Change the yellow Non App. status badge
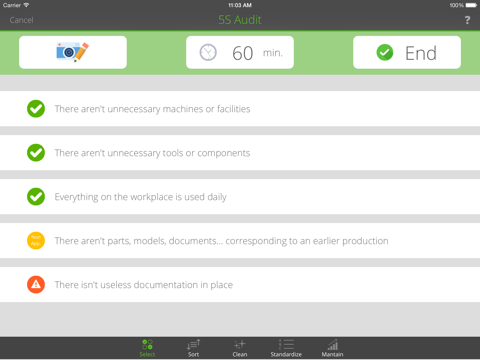Screen dimensions: 480x360 point(36,241)
